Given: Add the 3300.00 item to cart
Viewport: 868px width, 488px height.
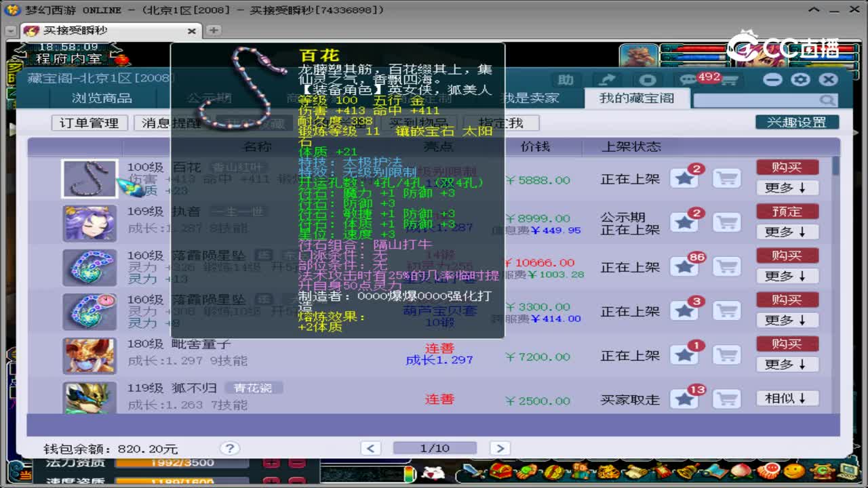Looking at the screenshot, I should 726,311.
